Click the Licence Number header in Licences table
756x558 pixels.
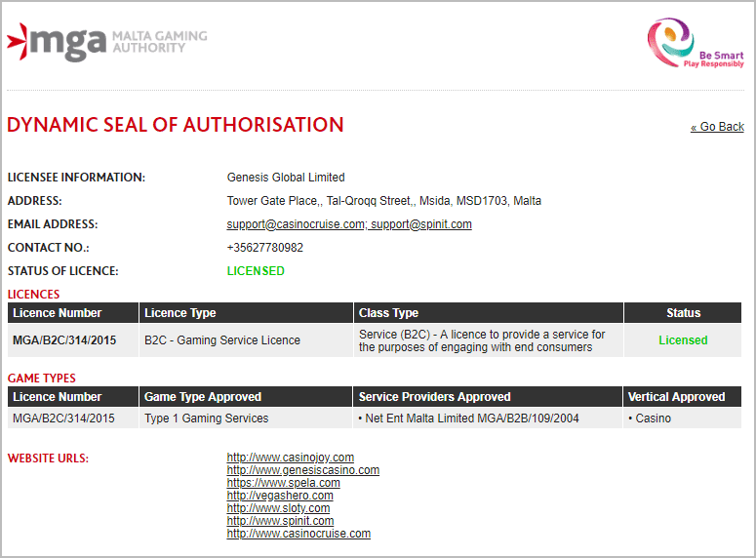click(x=73, y=313)
